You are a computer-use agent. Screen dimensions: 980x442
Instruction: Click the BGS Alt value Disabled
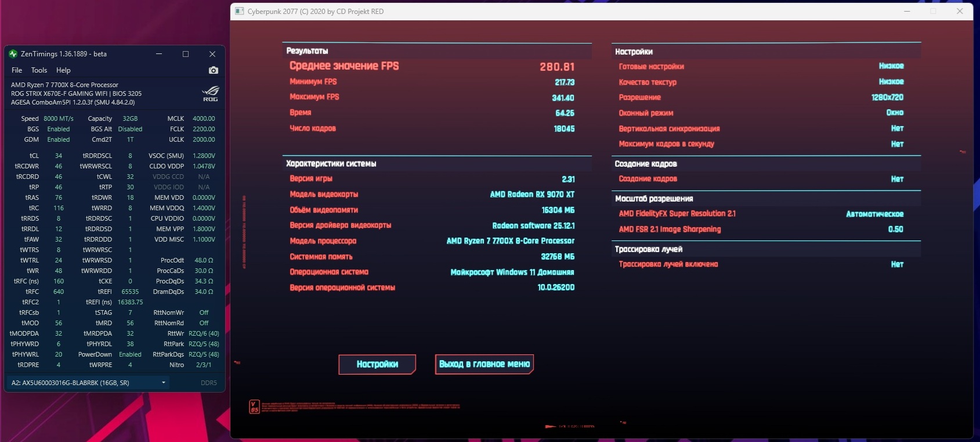point(130,129)
